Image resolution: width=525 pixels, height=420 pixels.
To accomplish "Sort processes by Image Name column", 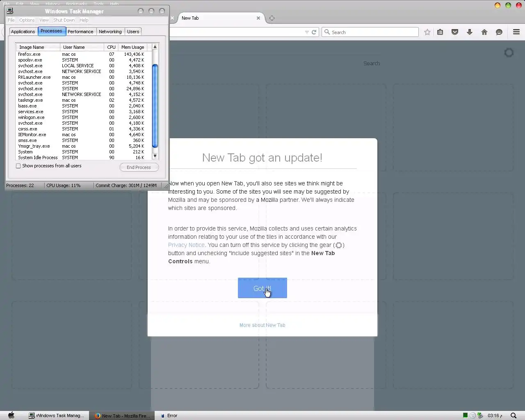I will [38, 47].
